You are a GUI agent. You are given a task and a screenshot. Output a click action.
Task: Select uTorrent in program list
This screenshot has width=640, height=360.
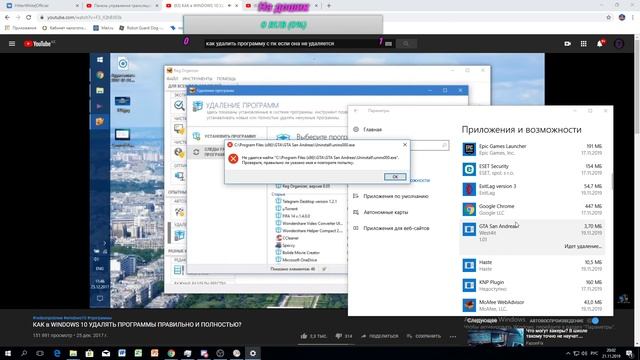[287, 209]
